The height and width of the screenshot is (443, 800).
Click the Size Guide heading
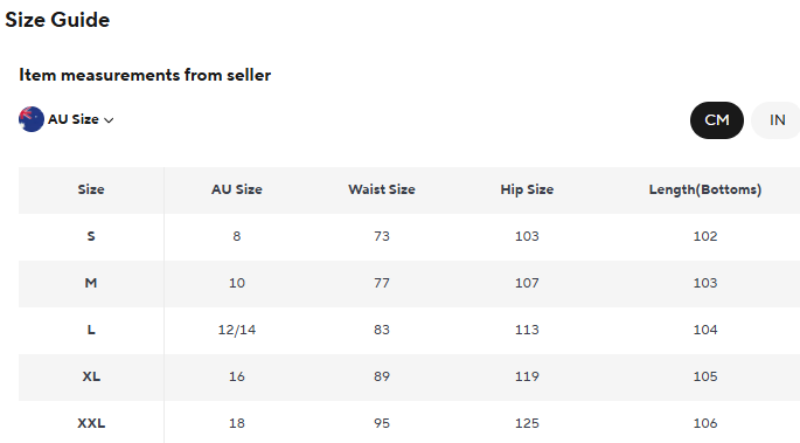pos(57,20)
